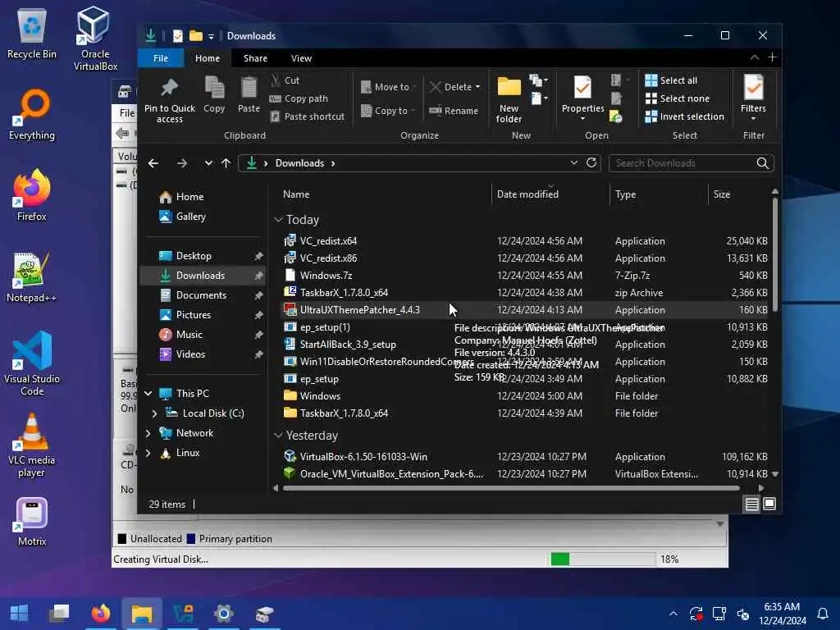Sort by the Size column
This screenshot has width=840, height=630.
[x=722, y=194]
